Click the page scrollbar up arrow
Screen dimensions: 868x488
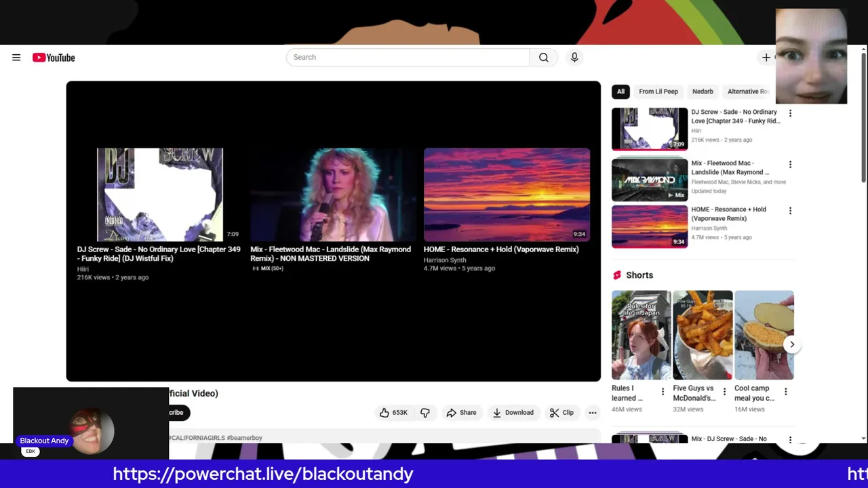point(863,49)
